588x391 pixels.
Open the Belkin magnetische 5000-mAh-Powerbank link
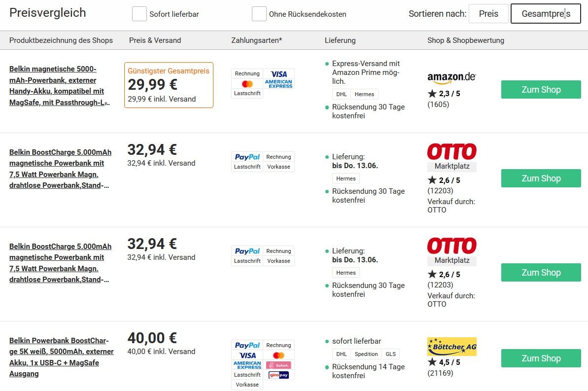[x=59, y=86]
